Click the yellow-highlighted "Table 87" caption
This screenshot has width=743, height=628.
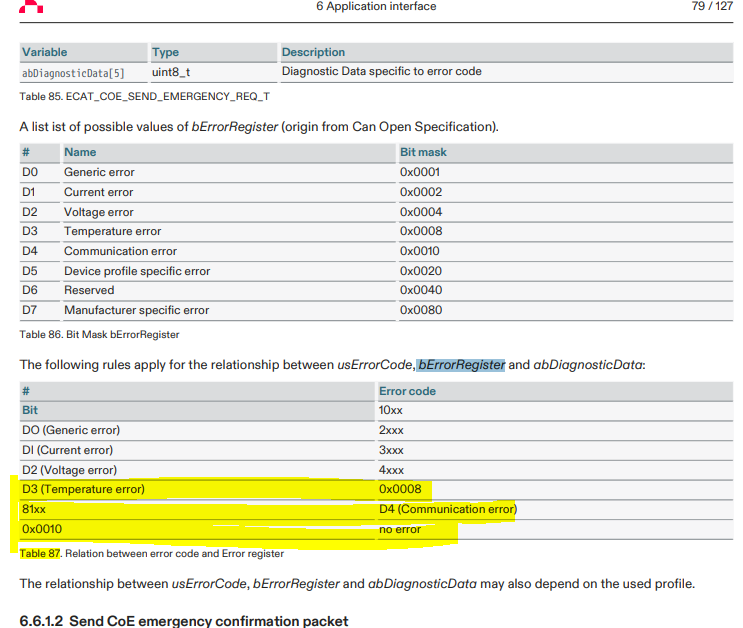40,553
